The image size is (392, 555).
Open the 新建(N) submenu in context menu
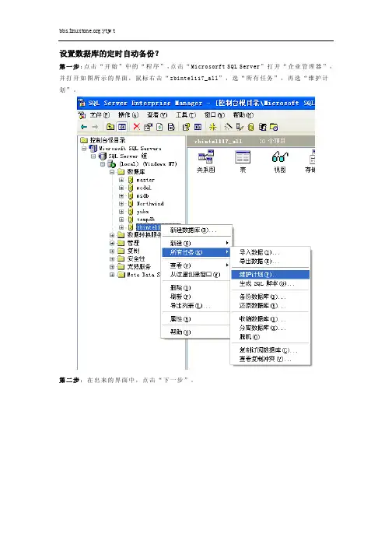197,243
